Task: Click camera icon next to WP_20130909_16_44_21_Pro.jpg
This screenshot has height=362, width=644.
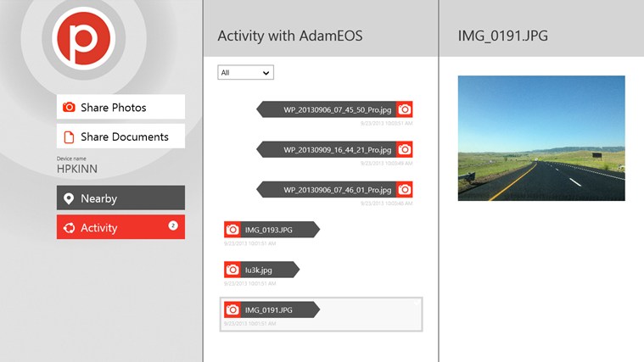Action: click(405, 149)
